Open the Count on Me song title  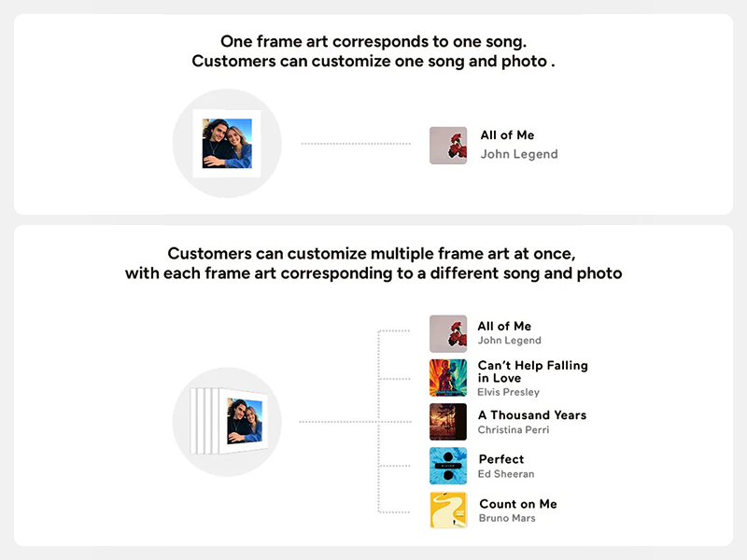click(518, 504)
